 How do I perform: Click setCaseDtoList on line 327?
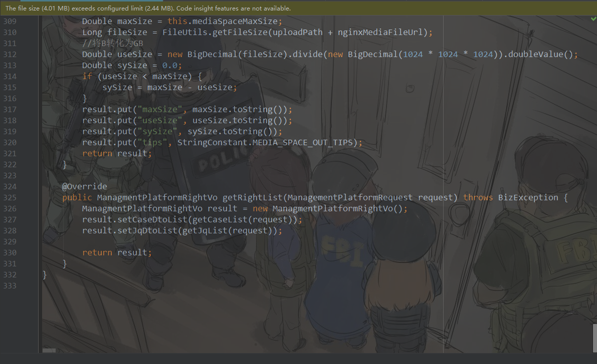pyautogui.click(x=152, y=219)
